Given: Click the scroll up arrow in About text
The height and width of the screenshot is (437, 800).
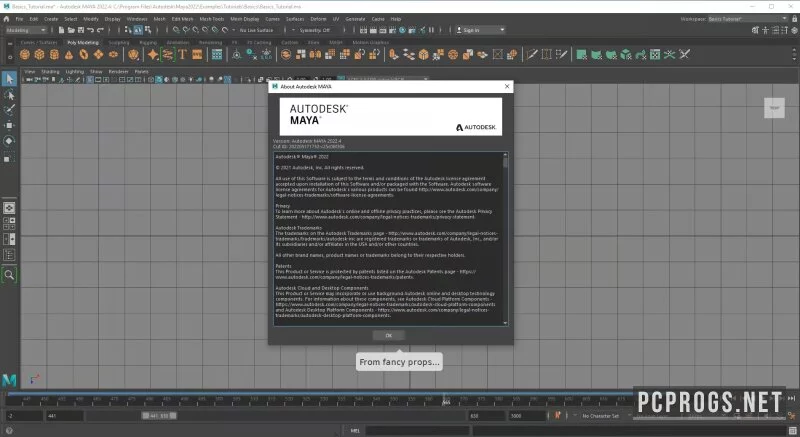Looking at the screenshot, I should tap(505, 155).
